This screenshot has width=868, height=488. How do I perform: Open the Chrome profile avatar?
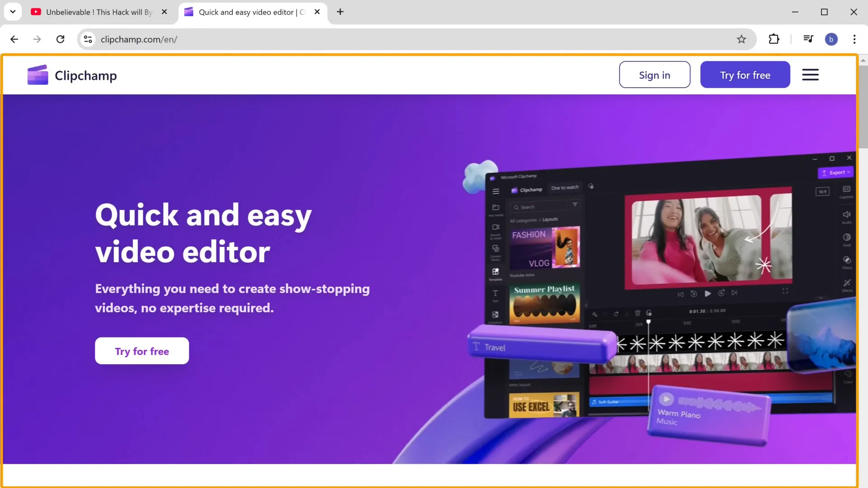tap(831, 39)
